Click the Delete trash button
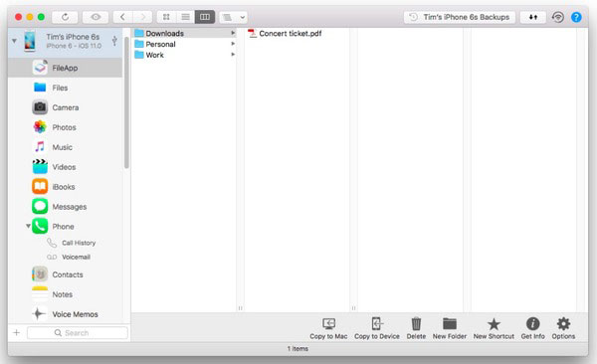 click(x=416, y=328)
